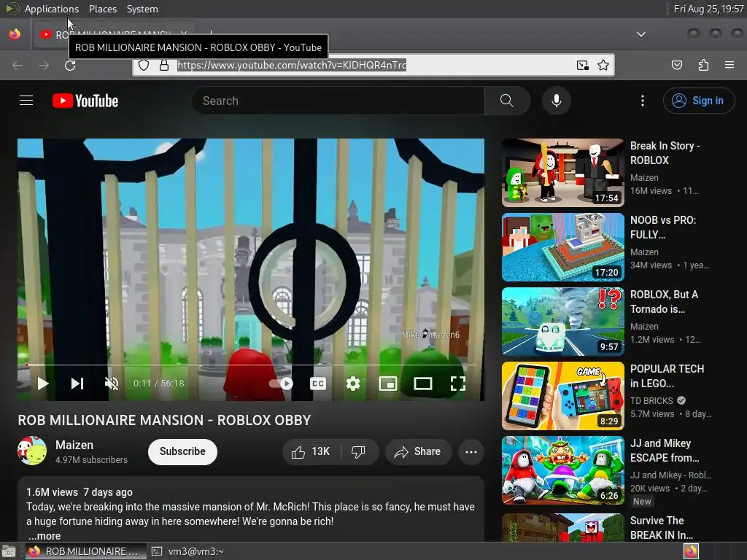The image size is (747, 560).
Task: Click the magnifier search button
Action: pyautogui.click(x=507, y=101)
